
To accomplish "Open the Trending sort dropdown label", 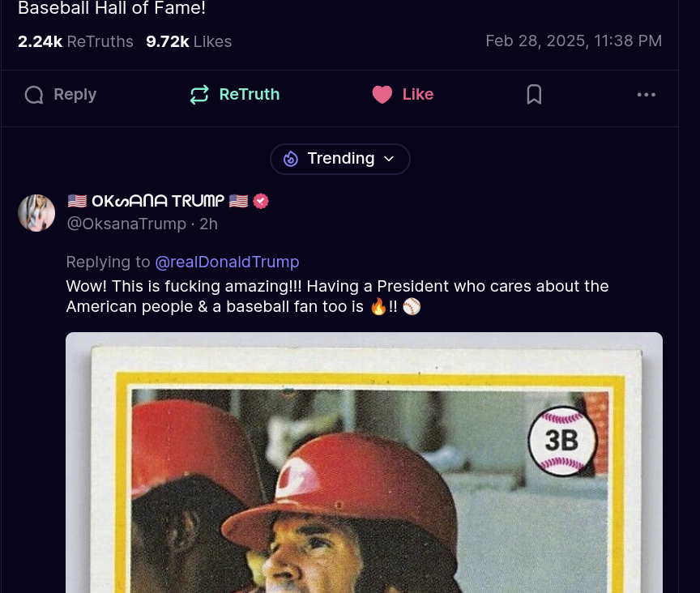I will (x=340, y=159).
